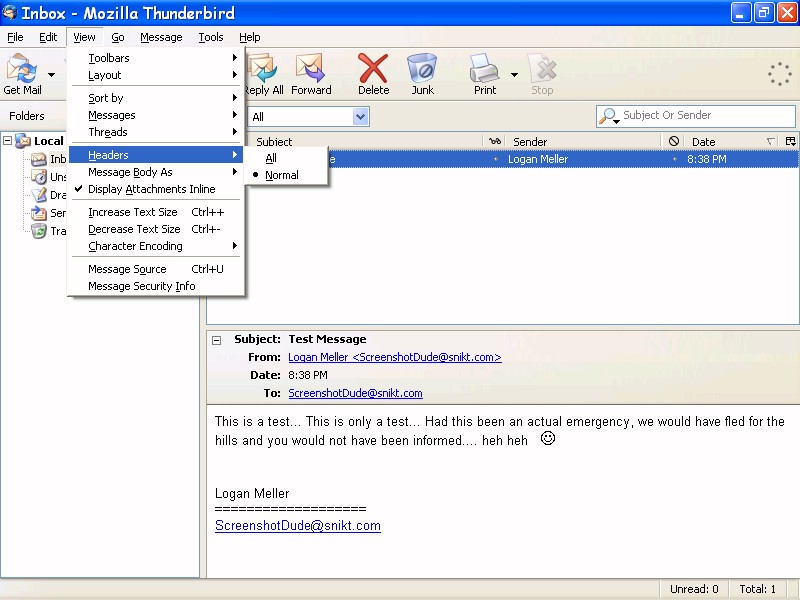The width and height of the screenshot is (800, 600).
Task: Click the Thunderbird activity throbber icon
Action: (x=780, y=74)
